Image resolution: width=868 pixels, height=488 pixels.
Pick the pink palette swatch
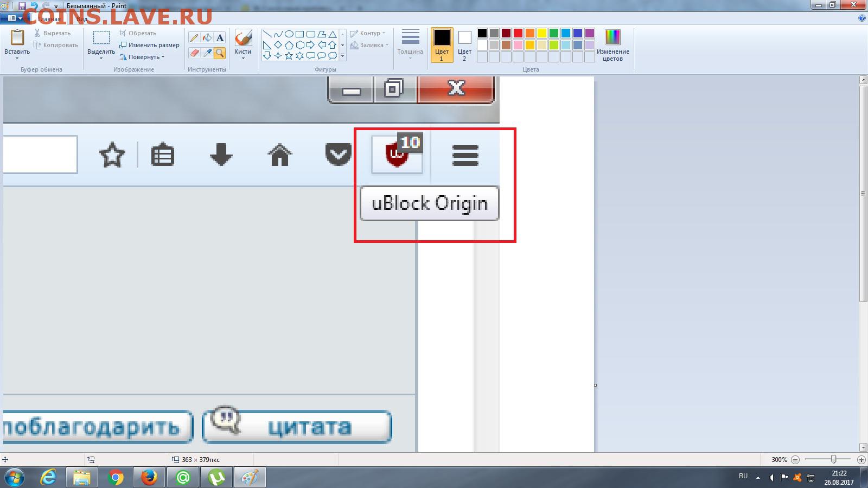click(518, 45)
